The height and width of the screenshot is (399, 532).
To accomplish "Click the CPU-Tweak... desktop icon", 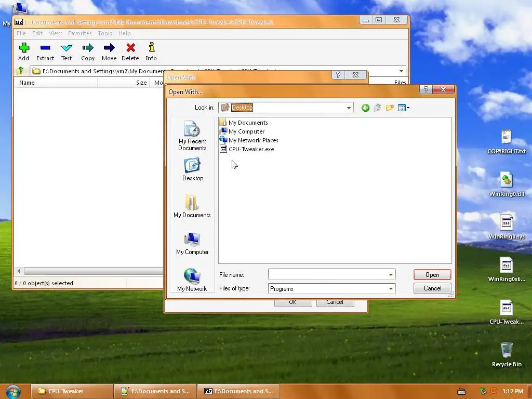I will [507, 312].
